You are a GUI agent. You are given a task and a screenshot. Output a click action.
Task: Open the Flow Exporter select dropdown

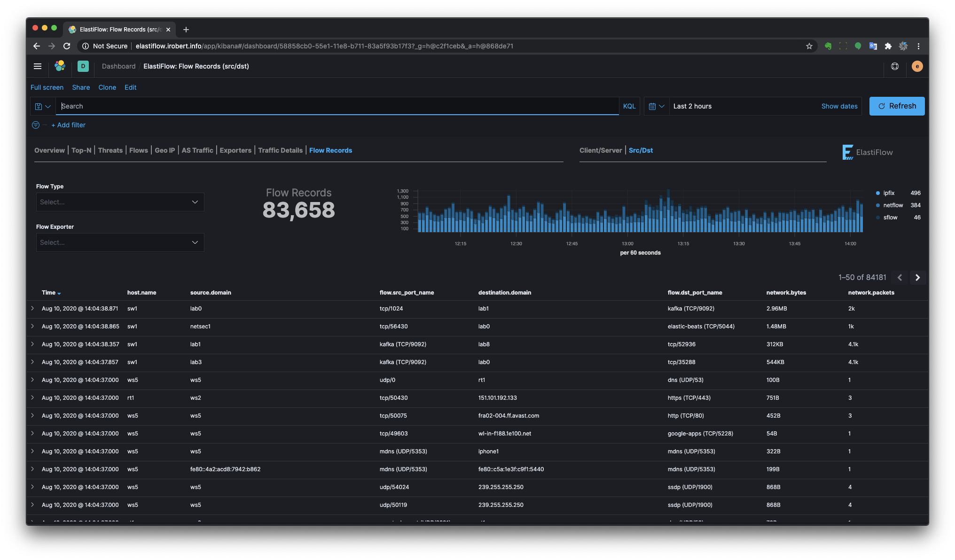coord(120,242)
